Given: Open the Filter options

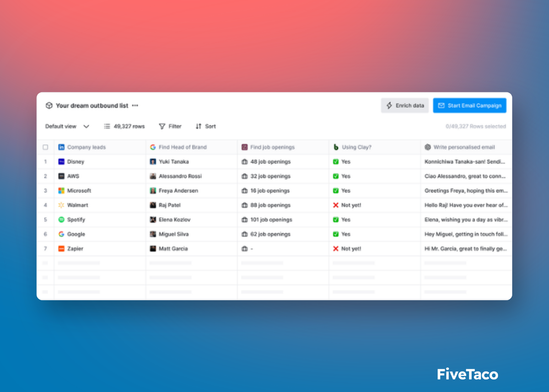Looking at the screenshot, I should (170, 126).
